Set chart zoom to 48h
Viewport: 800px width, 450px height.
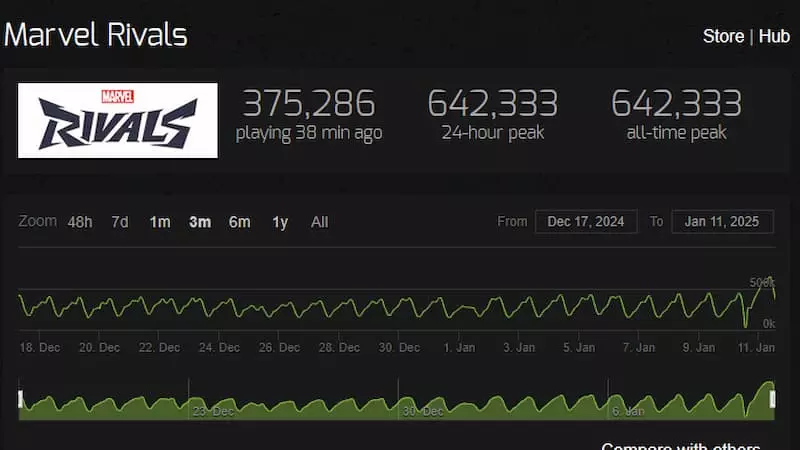(80, 222)
